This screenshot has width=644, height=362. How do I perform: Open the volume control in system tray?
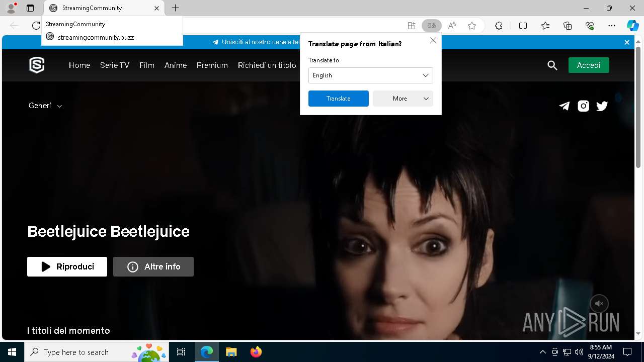tap(579, 352)
